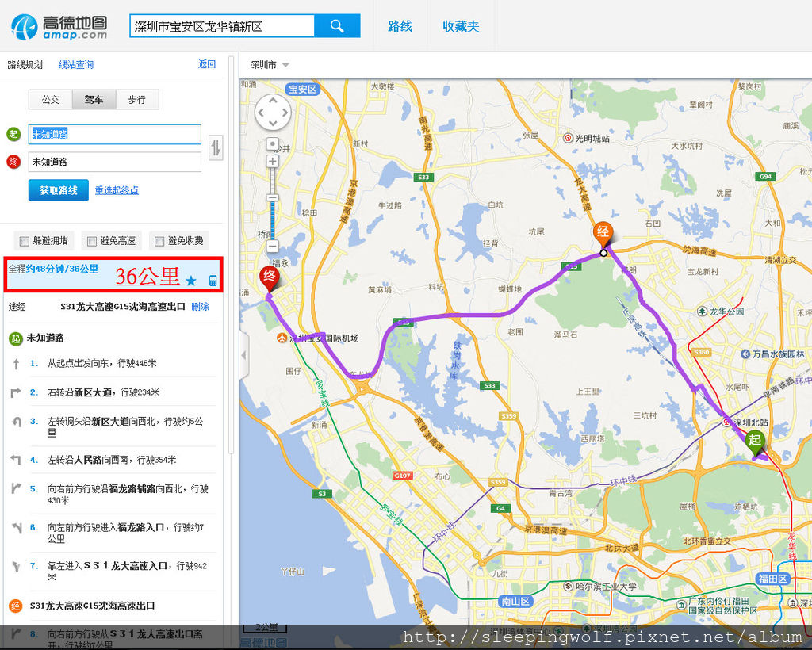812x650 pixels.
Task: Click the 全程约48分钟/36公里 summary text
Action: (53, 269)
